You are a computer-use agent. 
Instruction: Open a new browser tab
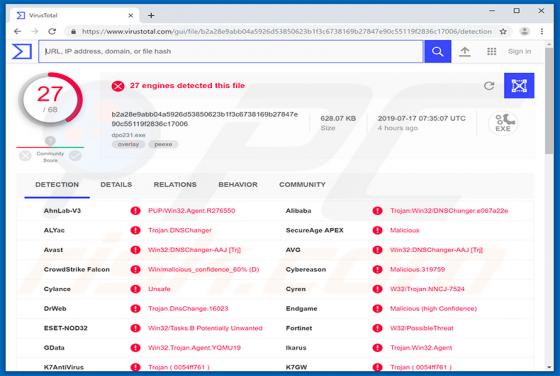tap(151, 15)
